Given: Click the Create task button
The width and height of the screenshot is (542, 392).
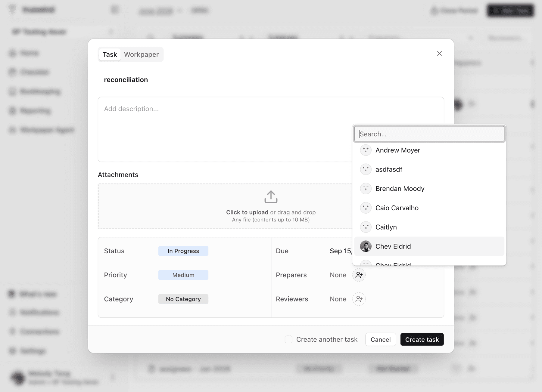Looking at the screenshot, I should 422,339.
